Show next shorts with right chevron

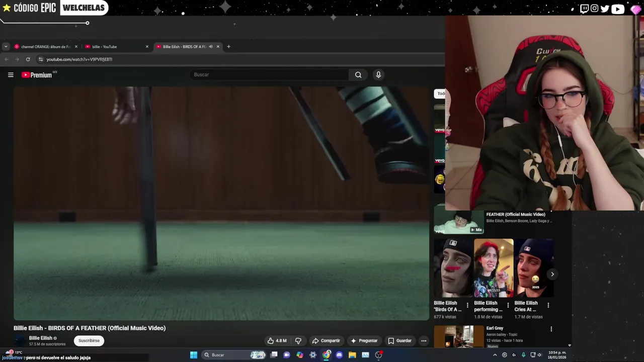tap(552, 275)
